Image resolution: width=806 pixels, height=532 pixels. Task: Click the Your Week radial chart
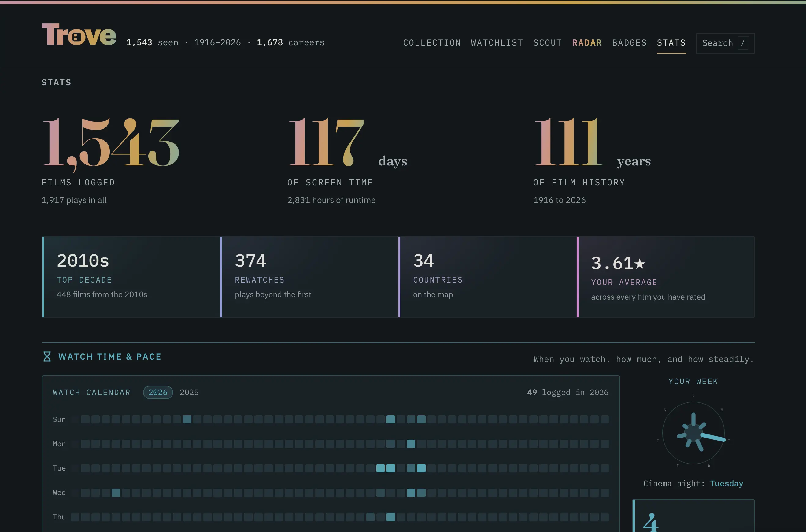click(x=693, y=433)
